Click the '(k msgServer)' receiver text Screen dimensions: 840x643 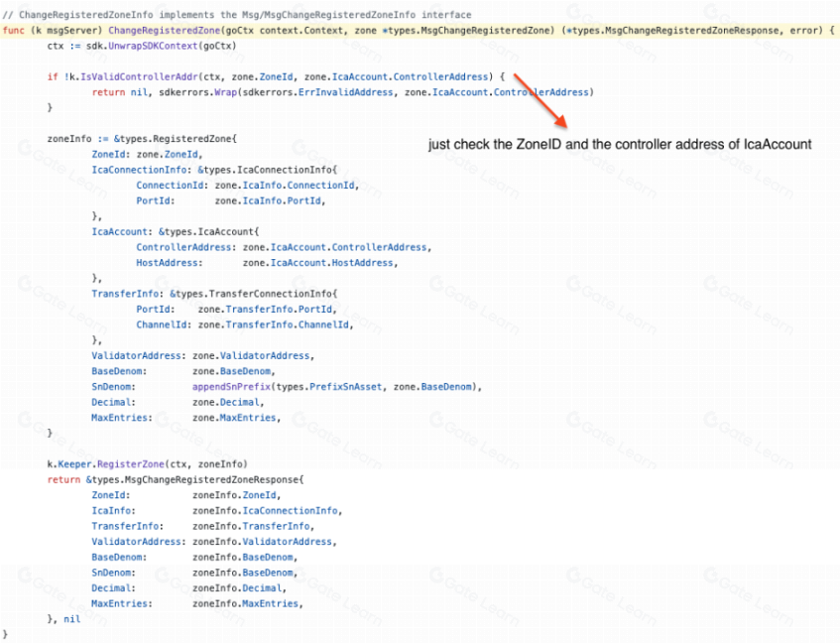coord(67,31)
